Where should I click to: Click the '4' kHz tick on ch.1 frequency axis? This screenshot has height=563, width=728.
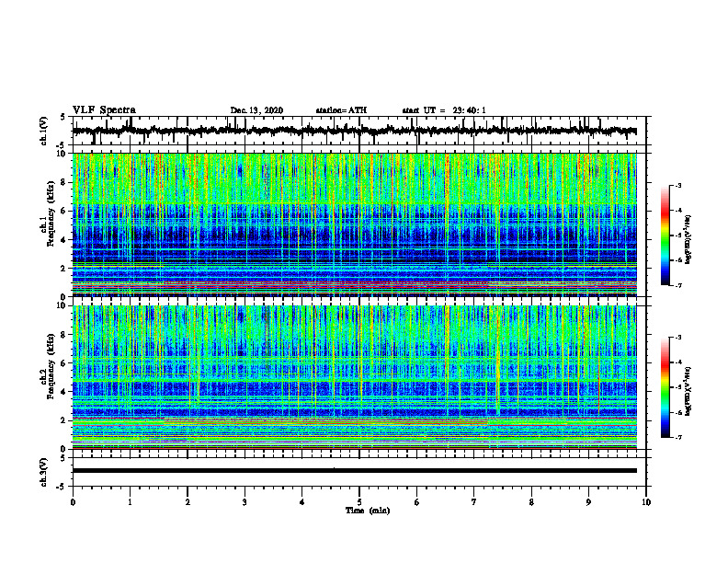coord(64,240)
